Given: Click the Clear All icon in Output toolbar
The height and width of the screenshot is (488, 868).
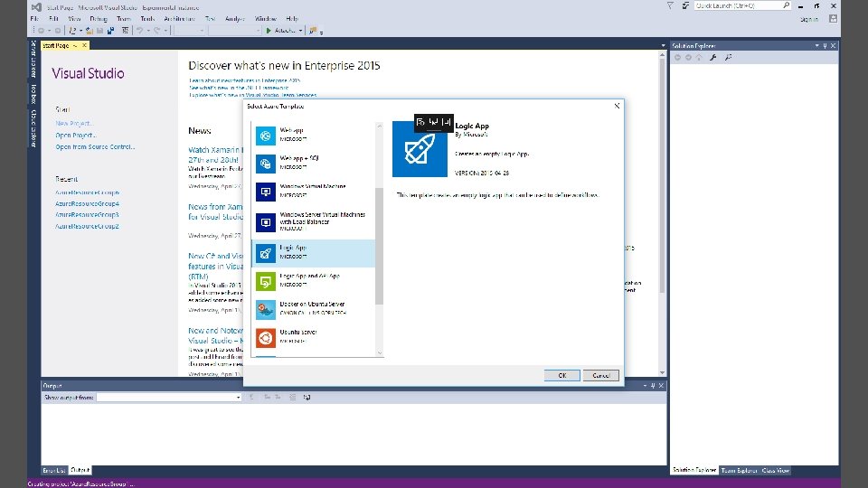Looking at the screenshot, I should [x=292, y=398].
